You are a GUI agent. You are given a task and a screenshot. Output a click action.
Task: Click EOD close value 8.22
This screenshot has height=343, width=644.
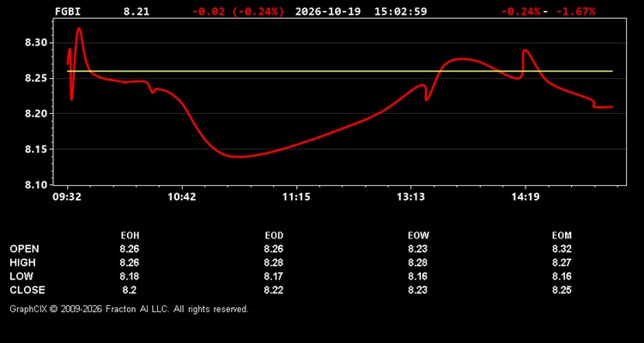[x=274, y=290]
